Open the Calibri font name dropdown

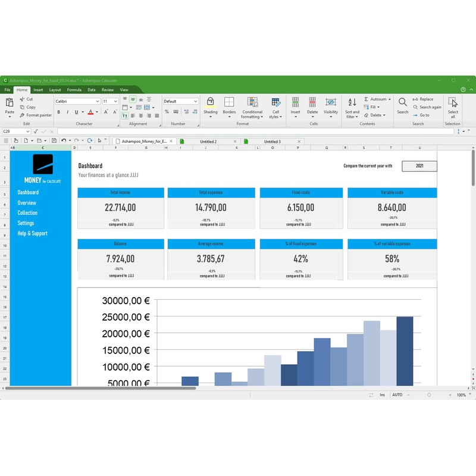98,101
